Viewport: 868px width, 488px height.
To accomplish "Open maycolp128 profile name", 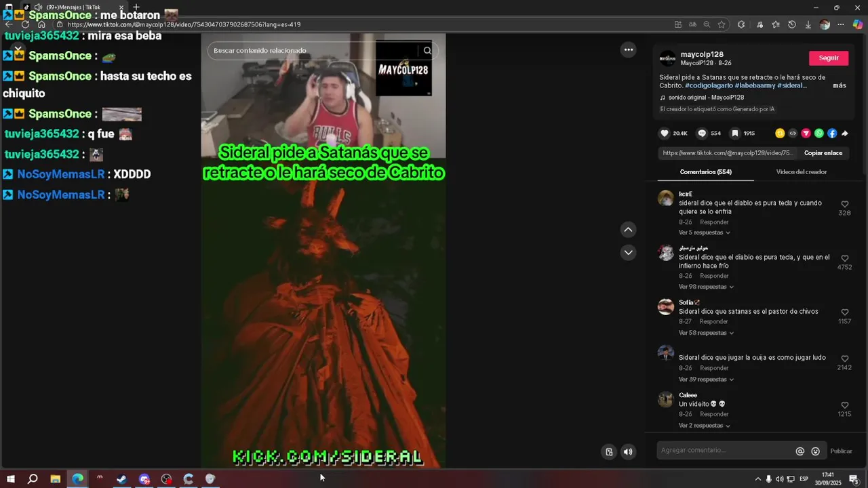I will coord(702,54).
